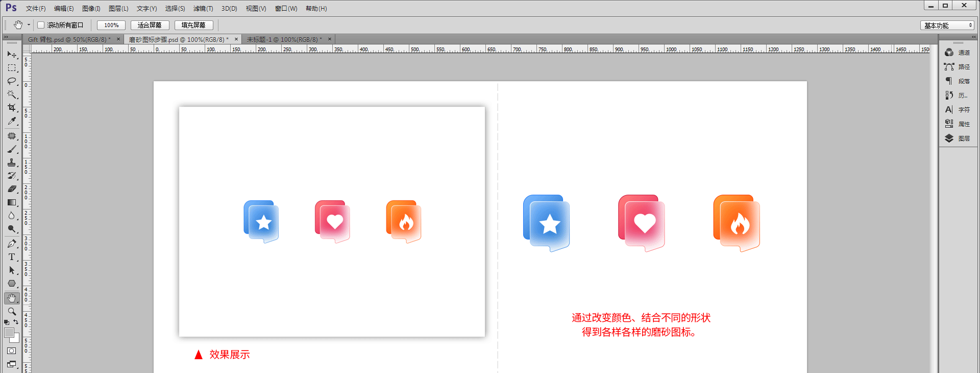Click the 100% zoom button
This screenshot has width=980, height=373.
point(111,25)
